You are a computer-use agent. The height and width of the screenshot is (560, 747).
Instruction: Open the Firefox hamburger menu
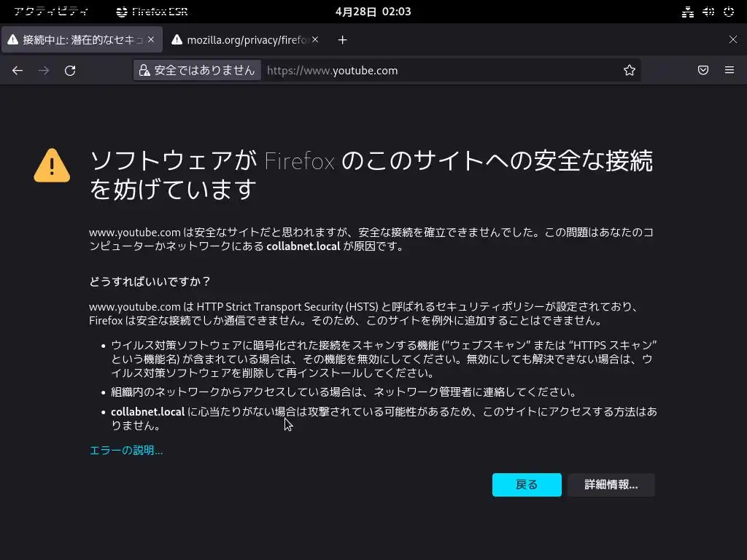click(x=729, y=71)
